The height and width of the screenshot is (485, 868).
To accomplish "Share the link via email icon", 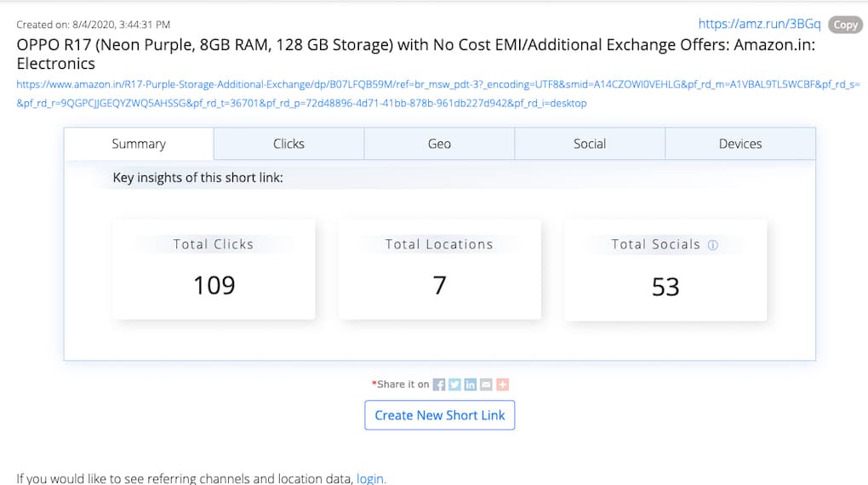I will [486, 385].
